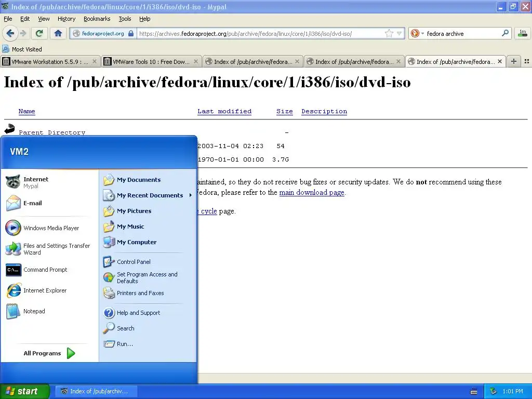This screenshot has width=532, height=399.
Task: Go back with the Back arrow button
Action: coord(10,33)
